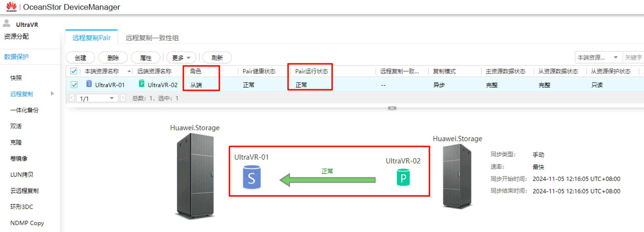
Task: Click the 创建 button
Action: click(80, 58)
